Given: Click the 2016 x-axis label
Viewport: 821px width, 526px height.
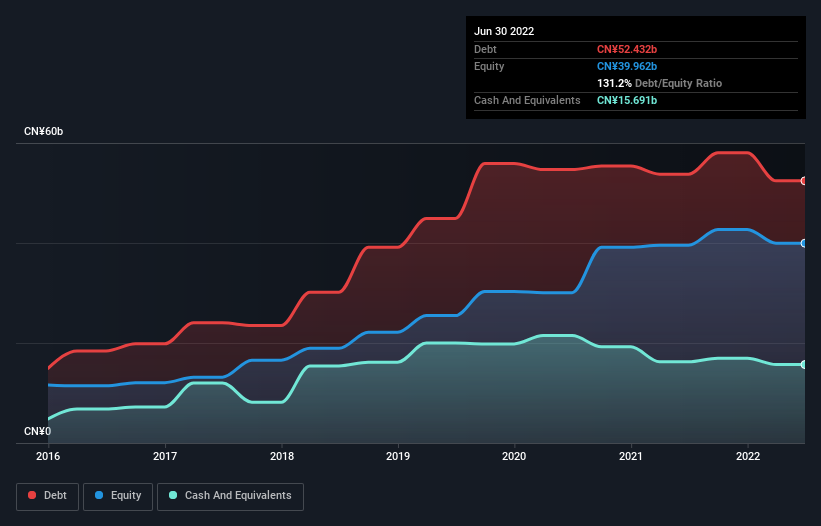Looking at the screenshot, I should [48, 456].
